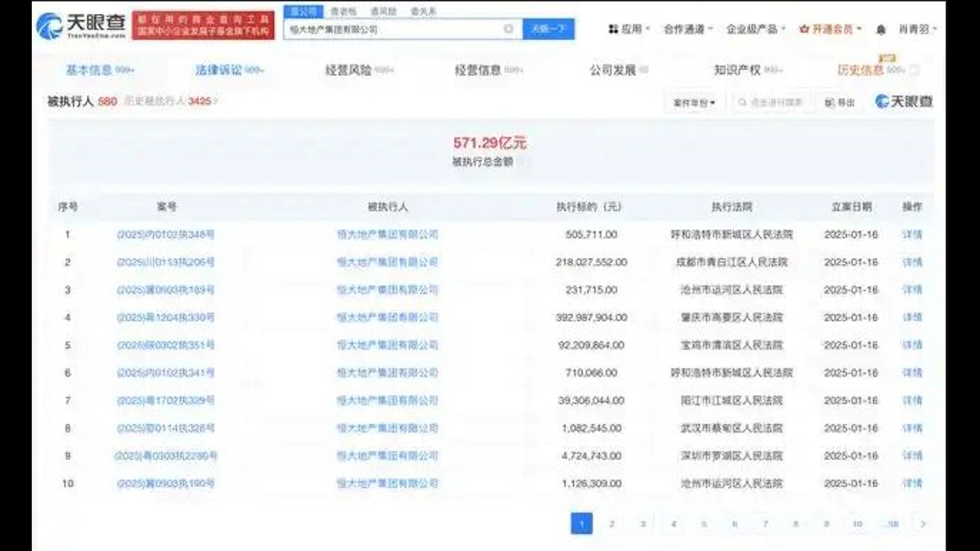Click 详情 for the 218,027,552.00 row

[912, 262]
